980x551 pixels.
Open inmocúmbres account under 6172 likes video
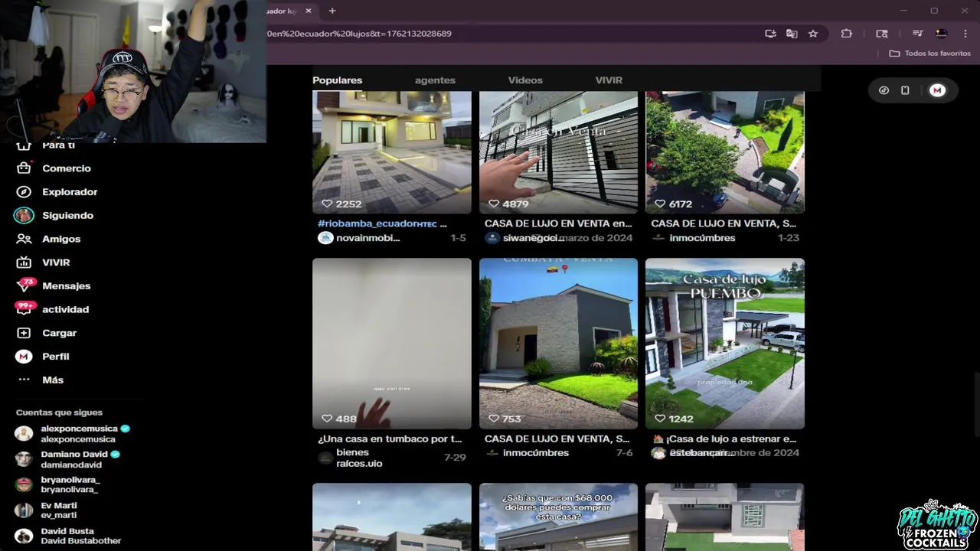click(x=702, y=238)
